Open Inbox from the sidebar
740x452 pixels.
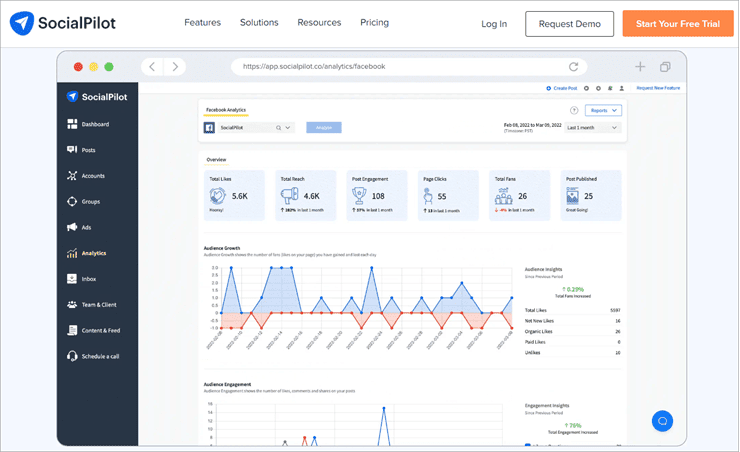(72, 279)
